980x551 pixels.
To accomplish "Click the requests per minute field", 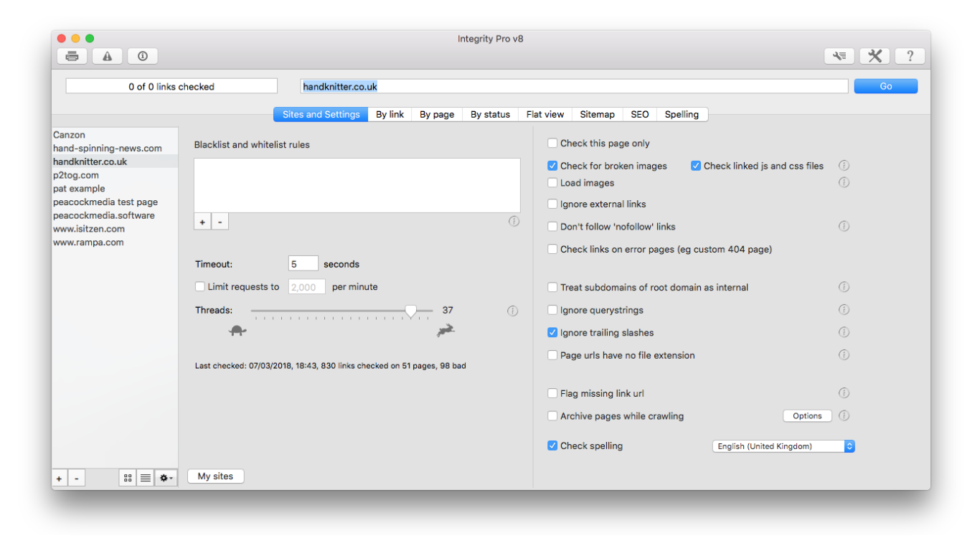I will (x=307, y=287).
